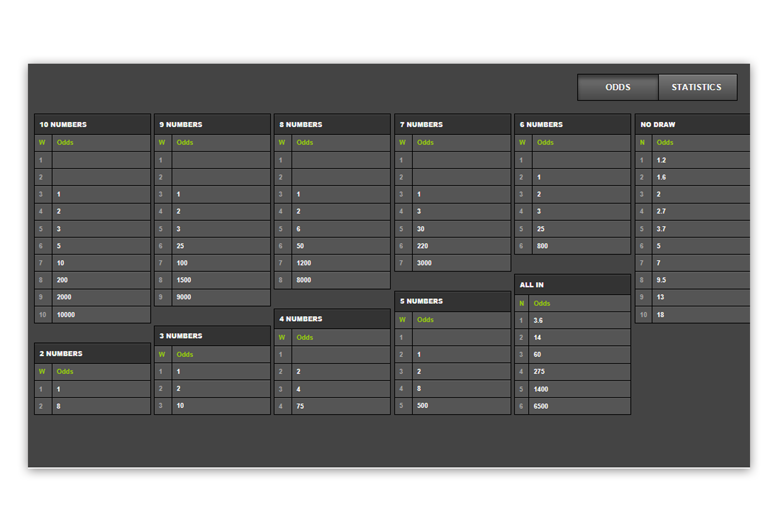
Task: Select the 1200 odds in 8 NUMBERS
Action: (x=341, y=263)
